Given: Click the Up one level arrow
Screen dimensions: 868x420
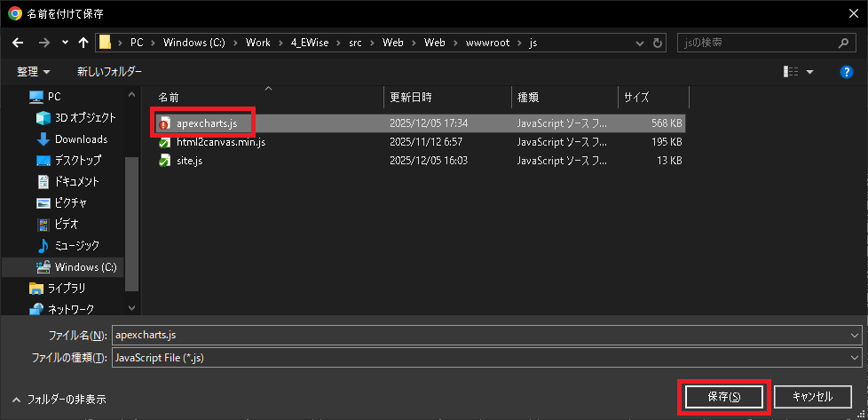Looking at the screenshot, I should 83,43.
